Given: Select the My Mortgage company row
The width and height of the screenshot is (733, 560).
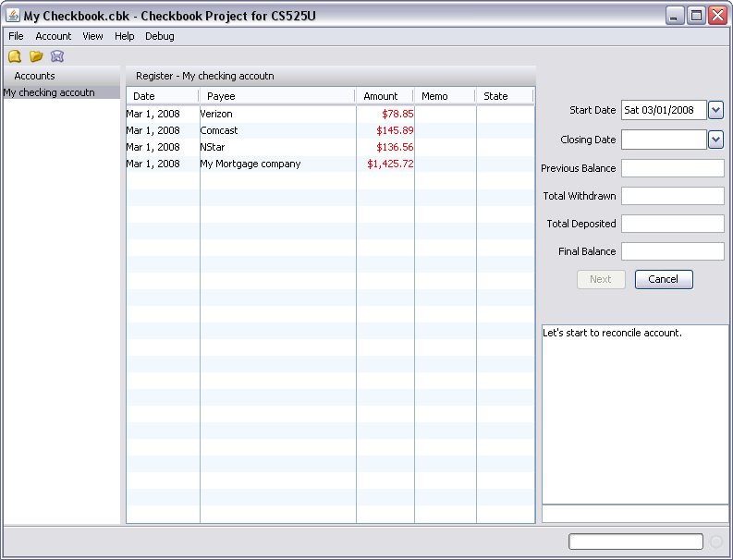Looking at the screenshot, I should [277, 164].
